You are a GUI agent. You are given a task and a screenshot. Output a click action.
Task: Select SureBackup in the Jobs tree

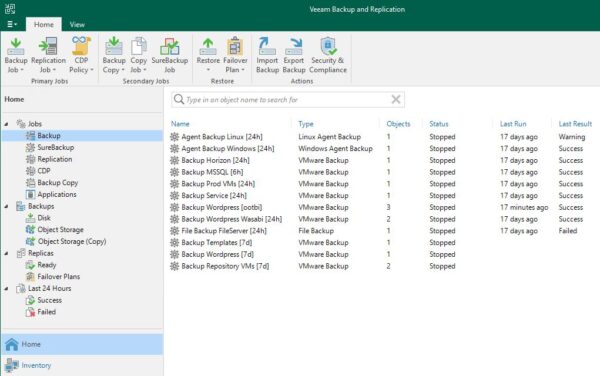click(x=50, y=147)
